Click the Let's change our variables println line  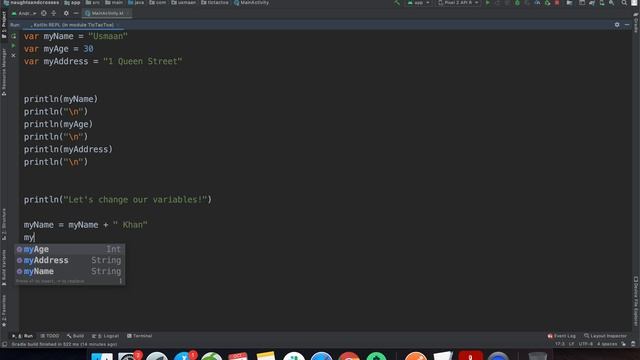(x=118, y=200)
